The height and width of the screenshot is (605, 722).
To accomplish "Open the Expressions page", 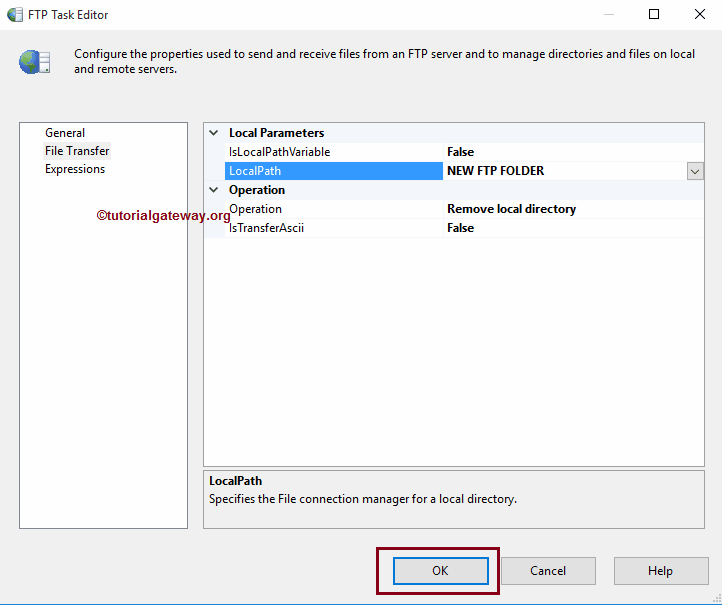I will point(75,169).
